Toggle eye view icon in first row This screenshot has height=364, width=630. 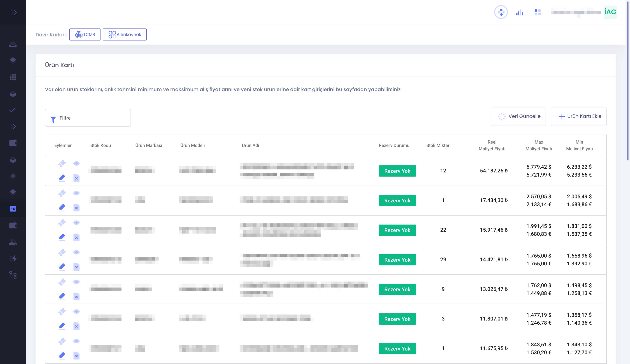pos(76,163)
